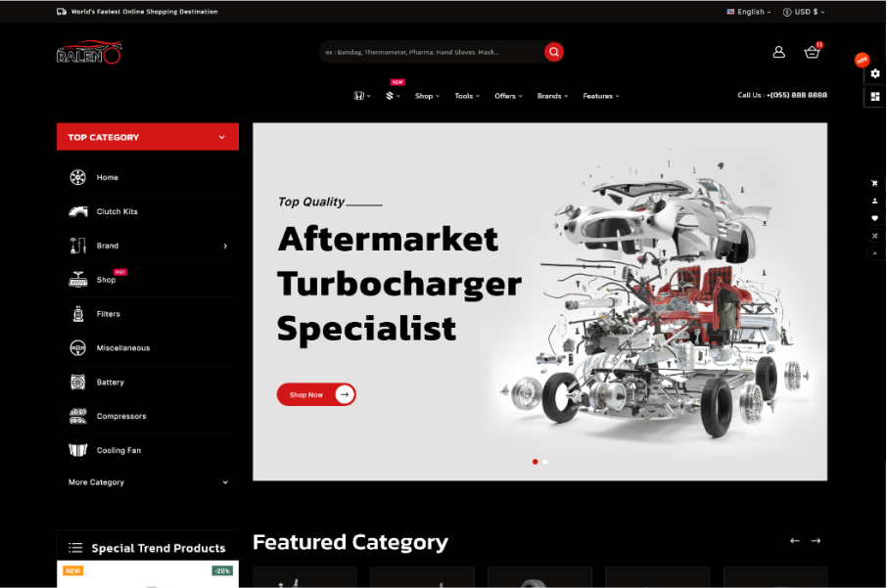Click the scroll-to-top arrow in side strip
The image size is (887, 588).
pyautogui.click(x=875, y=253)
